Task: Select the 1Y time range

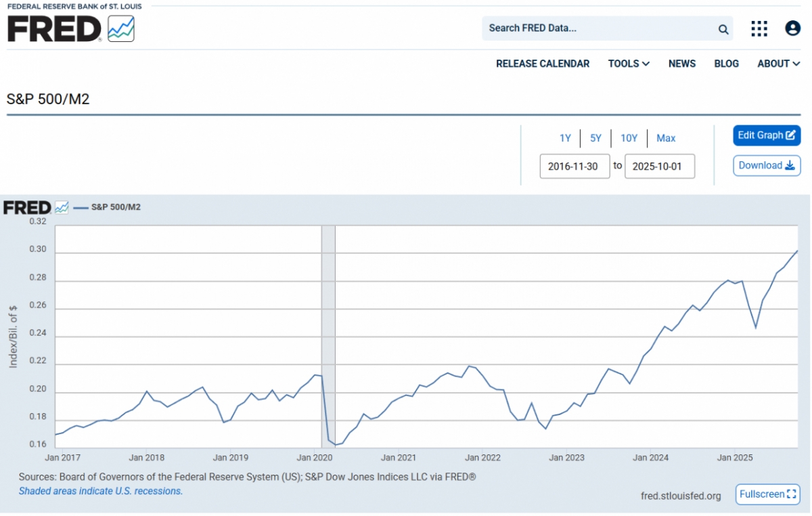Action: point(565,138)
